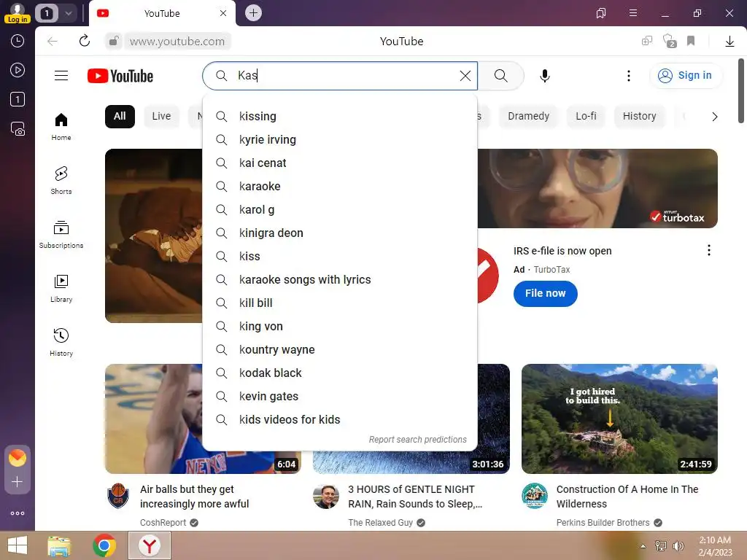Select the All filter chip
The height and width of the screenshot is (560, 747).
pyautogui.click(x=120, y=116)
